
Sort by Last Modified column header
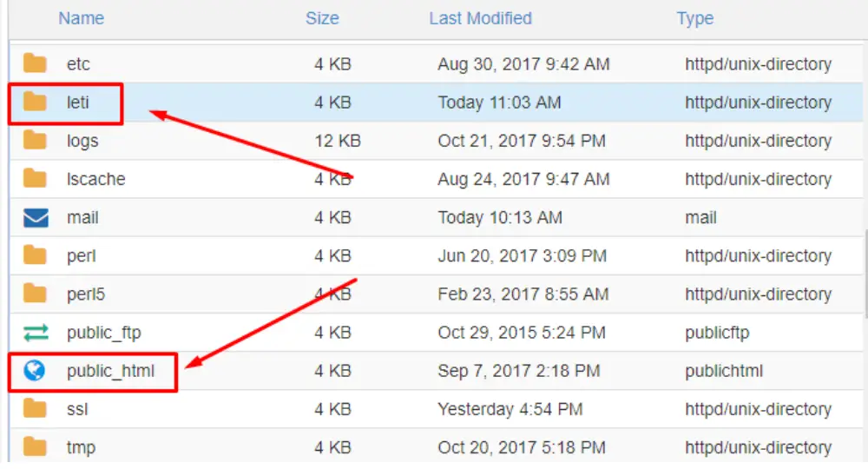coord(481,18)
